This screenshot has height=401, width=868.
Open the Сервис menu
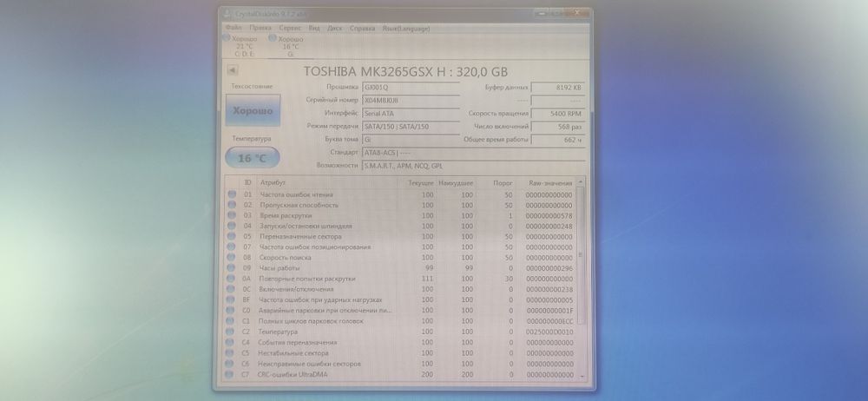tap(290, 28)
